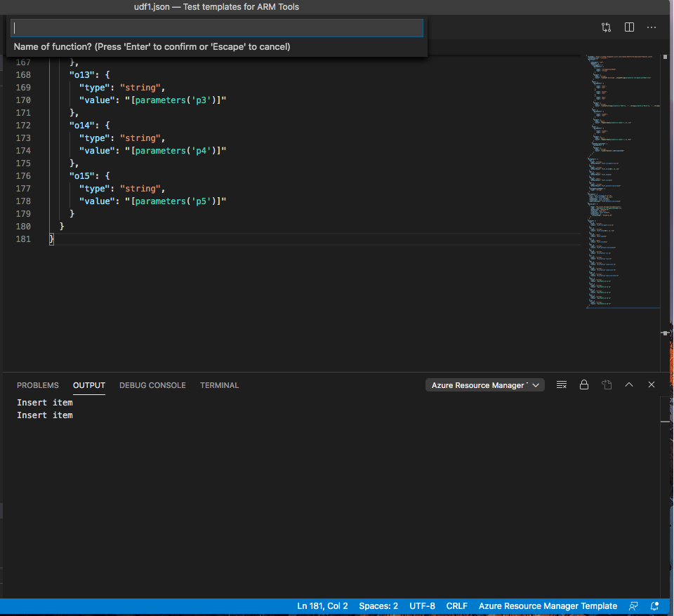This screenshot has width=674, height=616.
Task: Select language mode Azure Resource Manager Template
Action: click(x=548, y=605)
